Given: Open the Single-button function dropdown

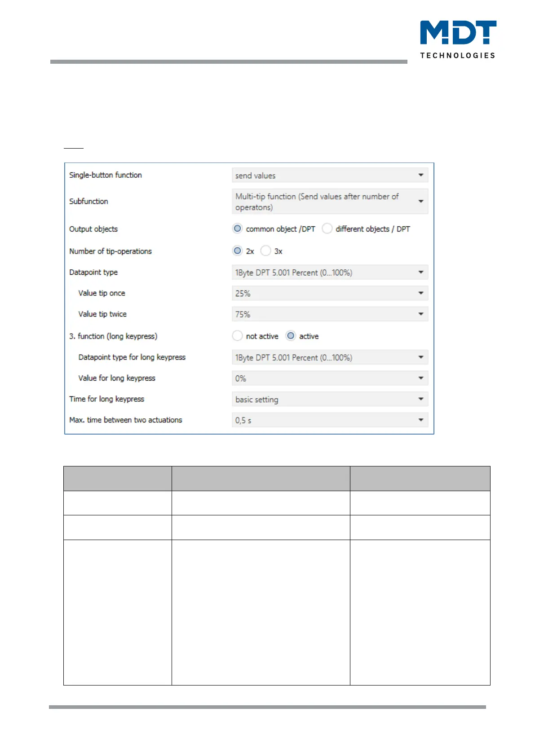Looking at the screenshot, I should 329,176.
